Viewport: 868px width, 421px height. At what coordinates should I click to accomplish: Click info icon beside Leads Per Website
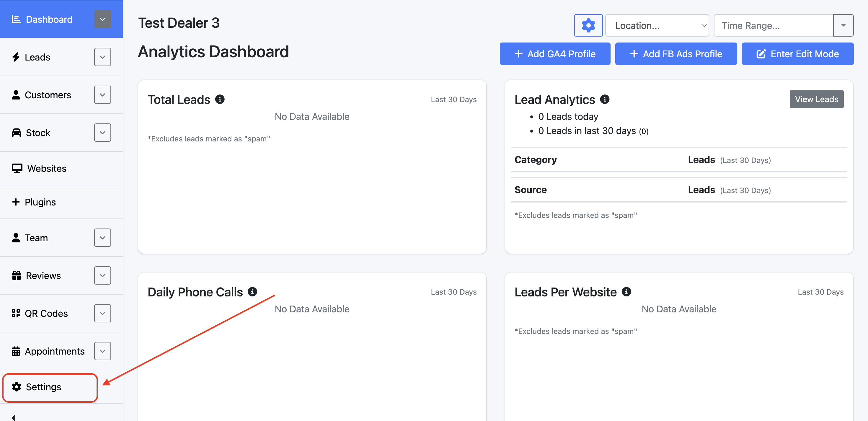click(626, 292)
